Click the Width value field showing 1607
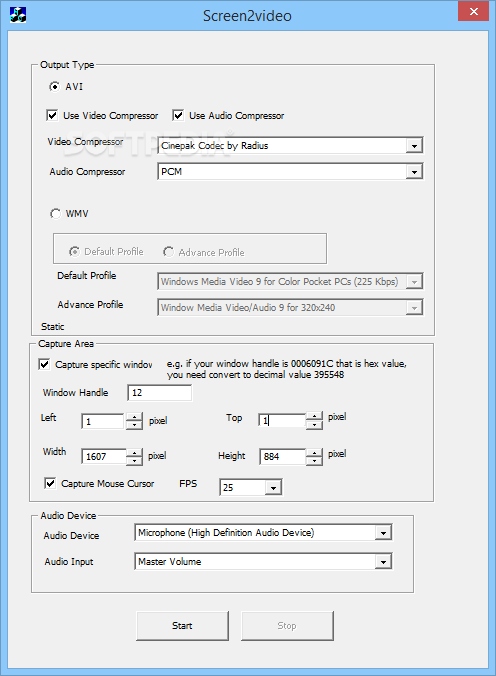Viewport: 496px width, 676px height. (x=104, y=456)
